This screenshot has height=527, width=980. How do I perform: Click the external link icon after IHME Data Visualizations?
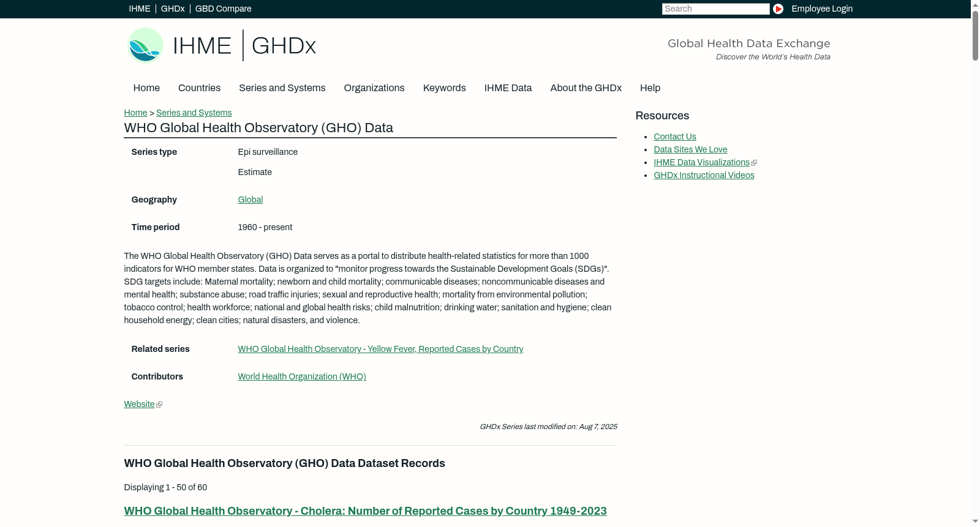pos(754,163)
